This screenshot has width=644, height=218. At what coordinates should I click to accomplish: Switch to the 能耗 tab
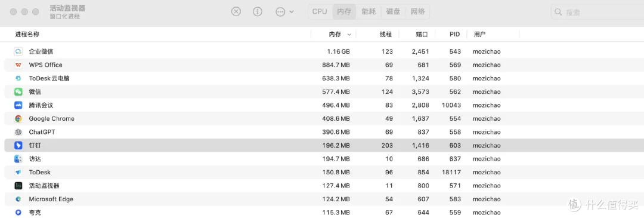pos(369,11)
